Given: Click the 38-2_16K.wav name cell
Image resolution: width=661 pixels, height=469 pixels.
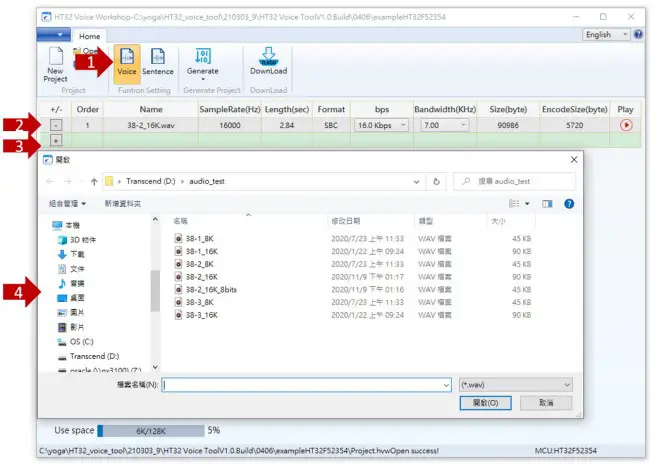Looking at the screenshot, I should (151, 125).
